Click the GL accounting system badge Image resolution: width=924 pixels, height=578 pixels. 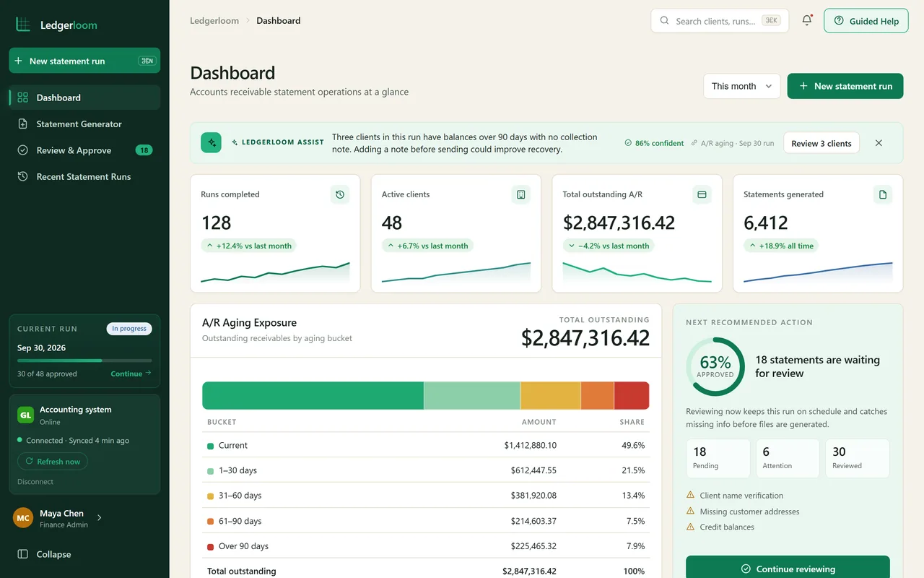coord(25,415)
